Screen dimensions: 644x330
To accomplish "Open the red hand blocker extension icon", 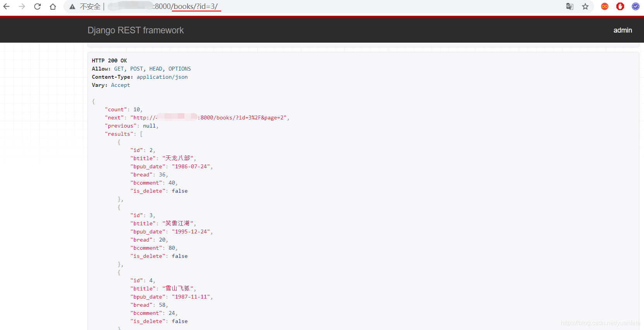I will click(620, 7).
